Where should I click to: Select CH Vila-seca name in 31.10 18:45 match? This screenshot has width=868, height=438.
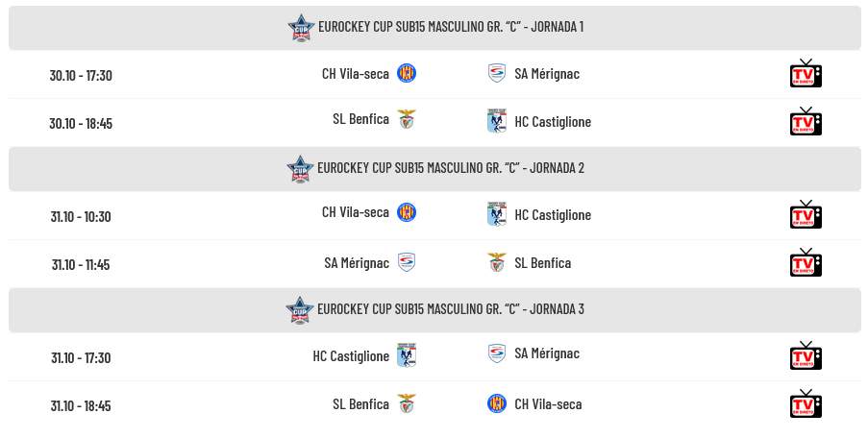[x=548, y=403]
